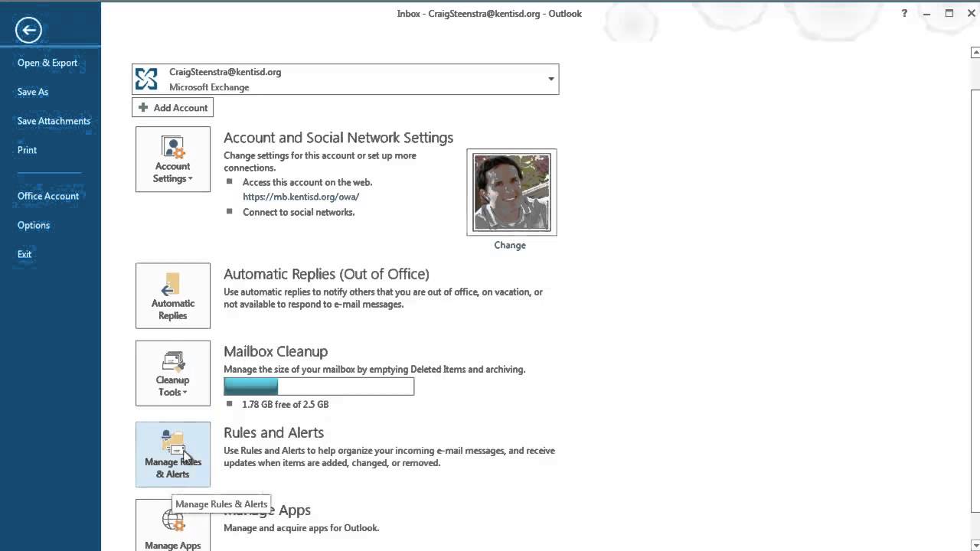The image size is (980, 551).
Task: Select Save Attachments in sidebar
Action: [54, 121]
